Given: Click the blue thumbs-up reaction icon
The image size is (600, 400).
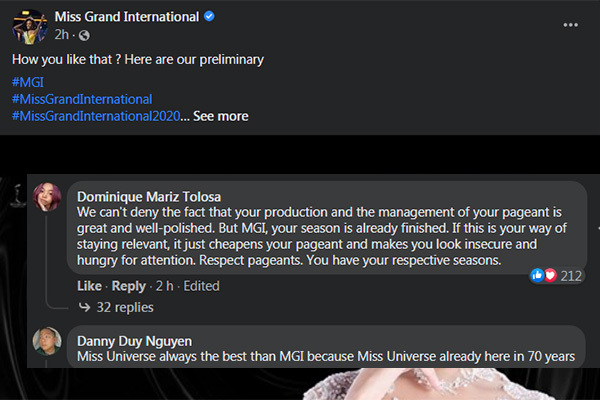Looking at the screenshot, I should (x=538, y=275).
